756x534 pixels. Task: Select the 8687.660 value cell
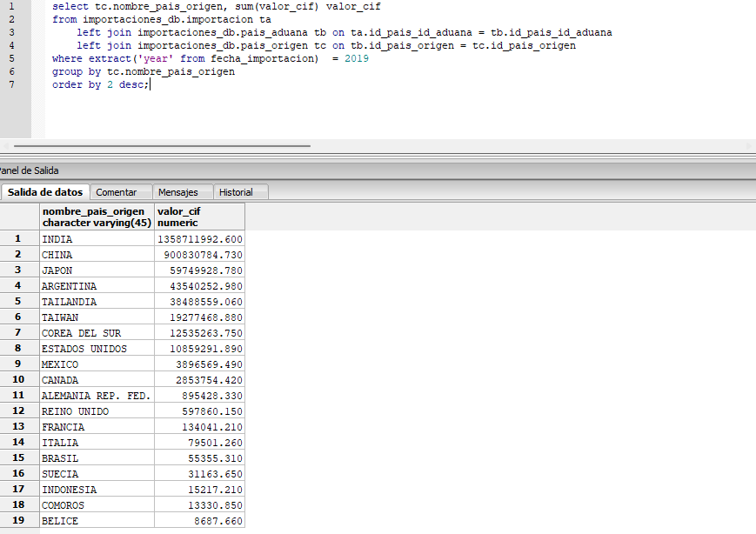(x=199, y=521)
